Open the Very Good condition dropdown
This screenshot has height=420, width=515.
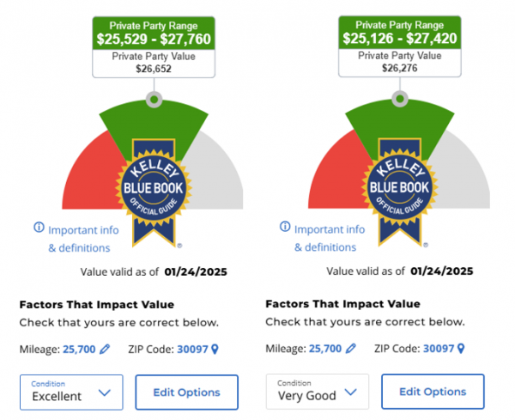coord(317,392)
